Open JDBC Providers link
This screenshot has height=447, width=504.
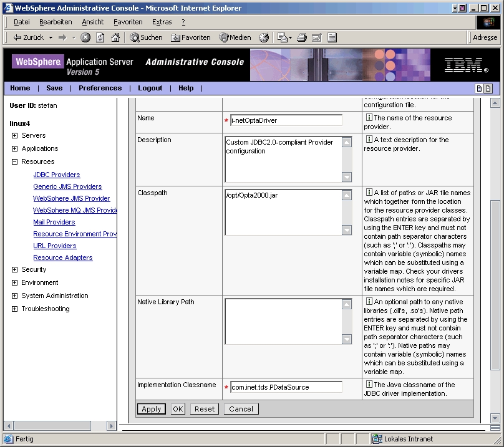57,175
